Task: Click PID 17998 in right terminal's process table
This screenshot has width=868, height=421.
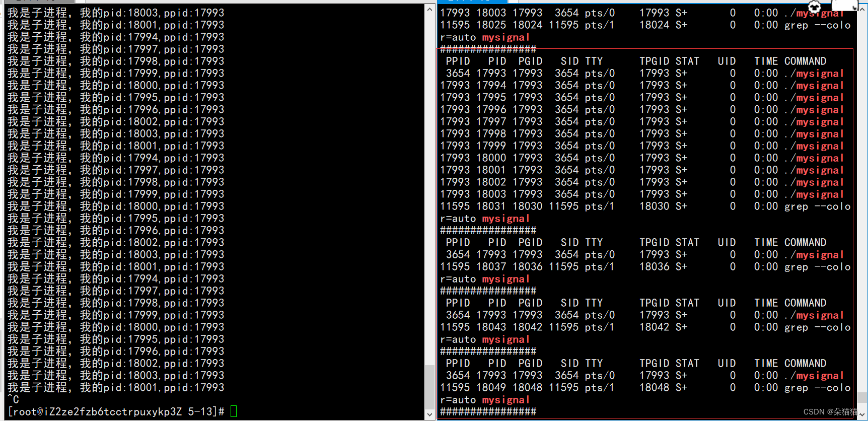Action: (491, 133)
